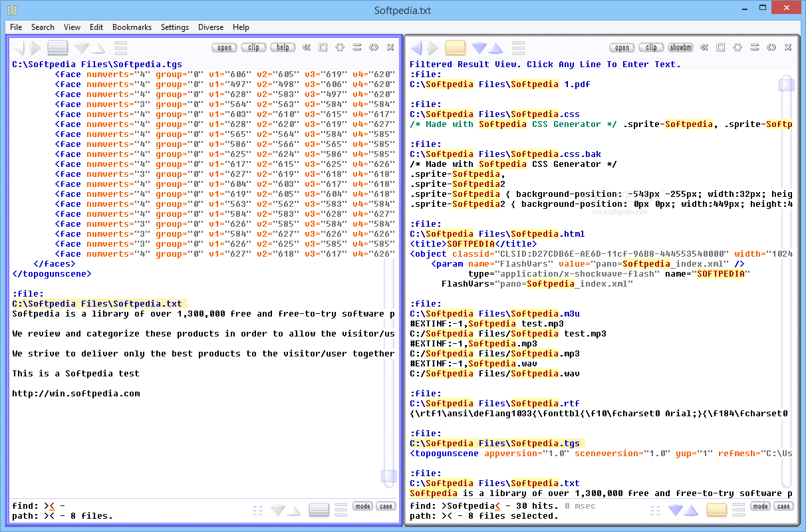Viewport: 806px width, 532px height.
Task: Click the help button in left pane
Action: [x=283, y=47]
